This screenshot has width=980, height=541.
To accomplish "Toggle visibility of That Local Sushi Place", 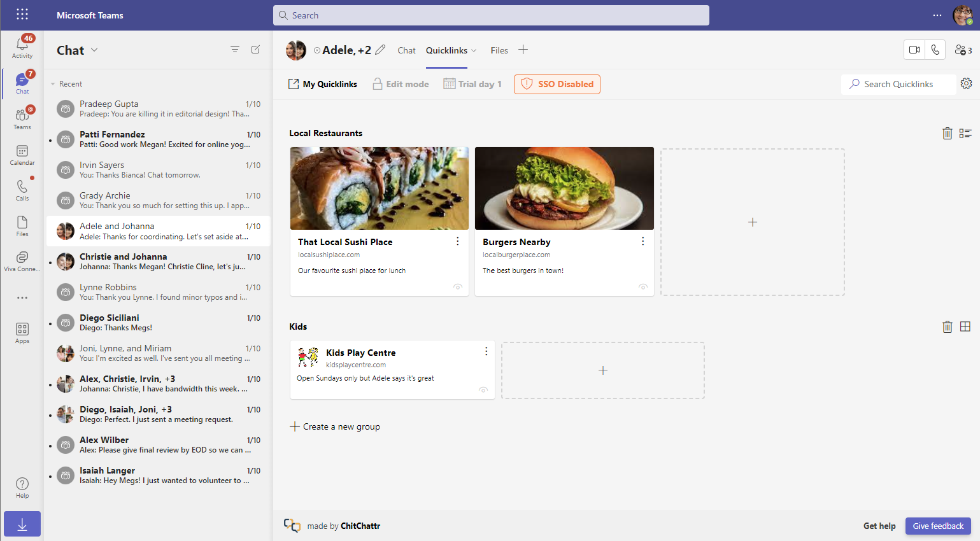I will click(x=458, y=286).
